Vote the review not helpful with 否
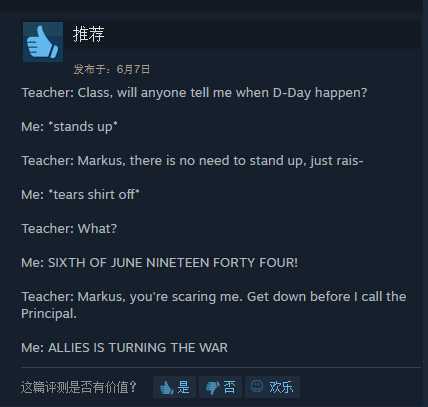Image resolution: width=428 pixels, height=407 pixels. (x=221, y=387)
